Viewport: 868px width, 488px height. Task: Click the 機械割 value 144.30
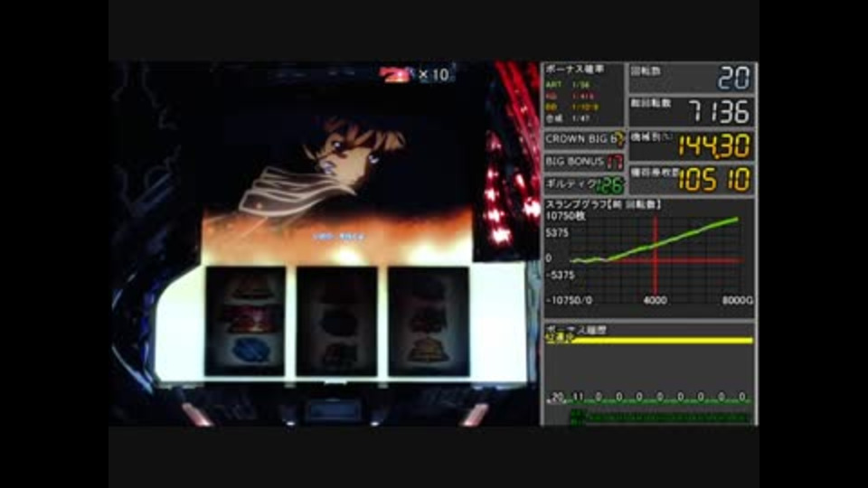[714, 146]
